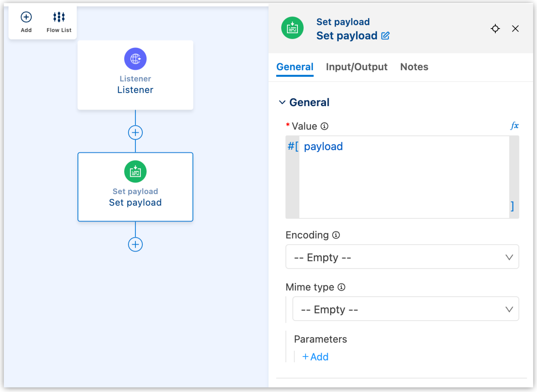
Task: Click the Mime type info icon
Action: pos(341,287)
